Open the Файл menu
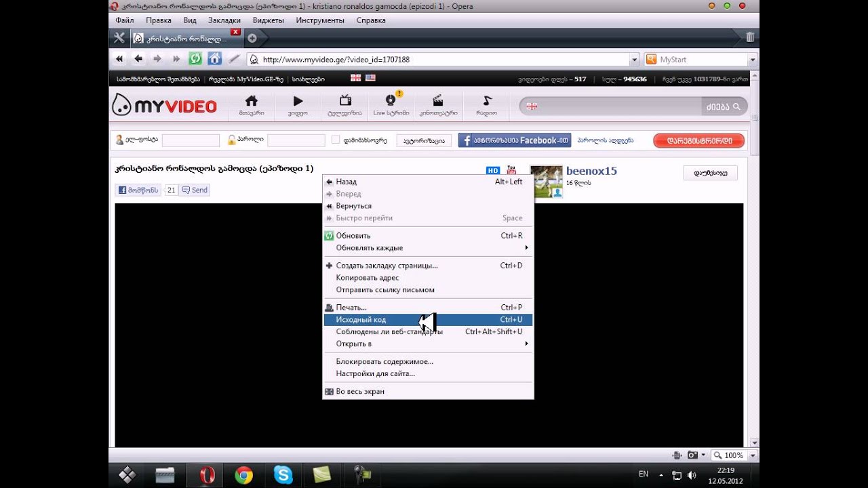This screenshot has height=488, width=868. point(125,20)
